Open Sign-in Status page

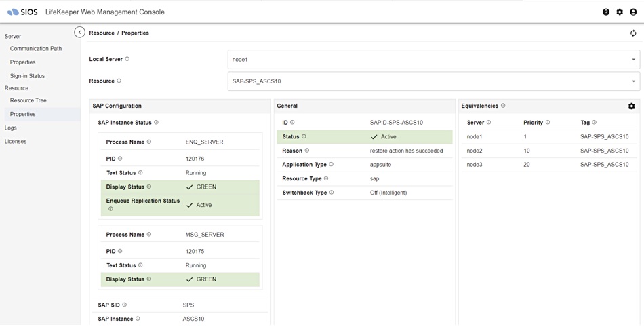pyautogui.click(x=27, y=76)
